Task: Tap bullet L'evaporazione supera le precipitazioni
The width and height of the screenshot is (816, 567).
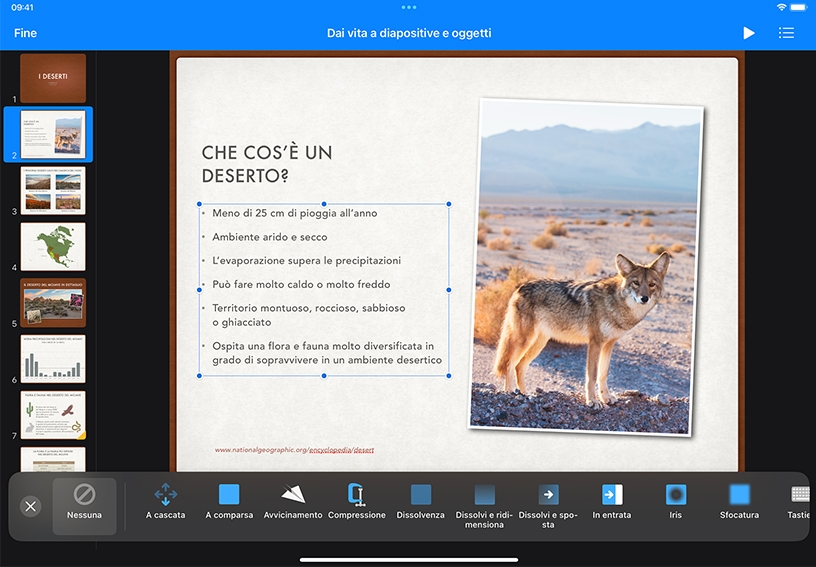Action: (x=307, y=261)
